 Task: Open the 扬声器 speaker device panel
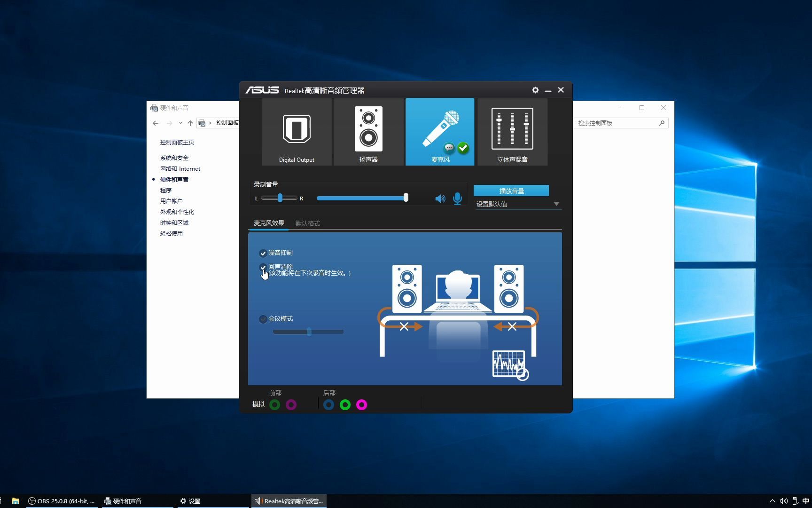[x=368, y=132]
